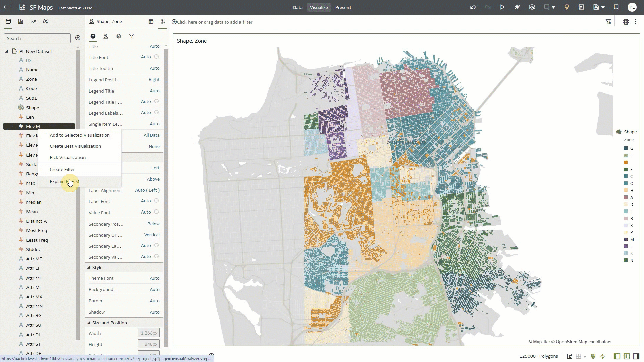Collapse the PL New Dataset tree
Image resolution: width=644 pixels, height=362 pixels.
(x=6, y=51)
